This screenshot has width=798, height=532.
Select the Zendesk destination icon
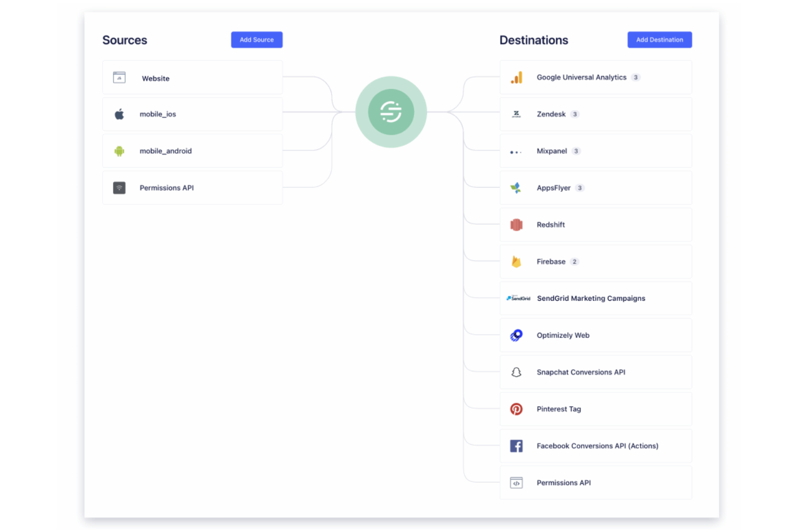517,114
